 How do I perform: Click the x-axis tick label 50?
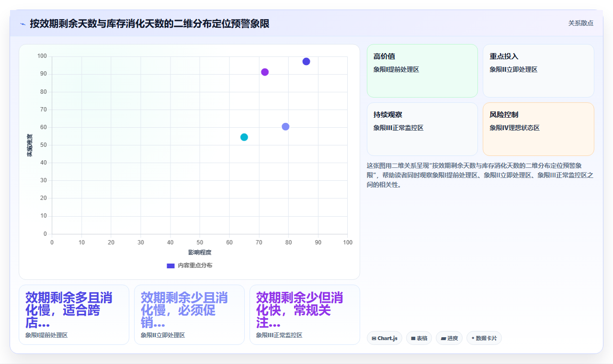pos(200,243)
